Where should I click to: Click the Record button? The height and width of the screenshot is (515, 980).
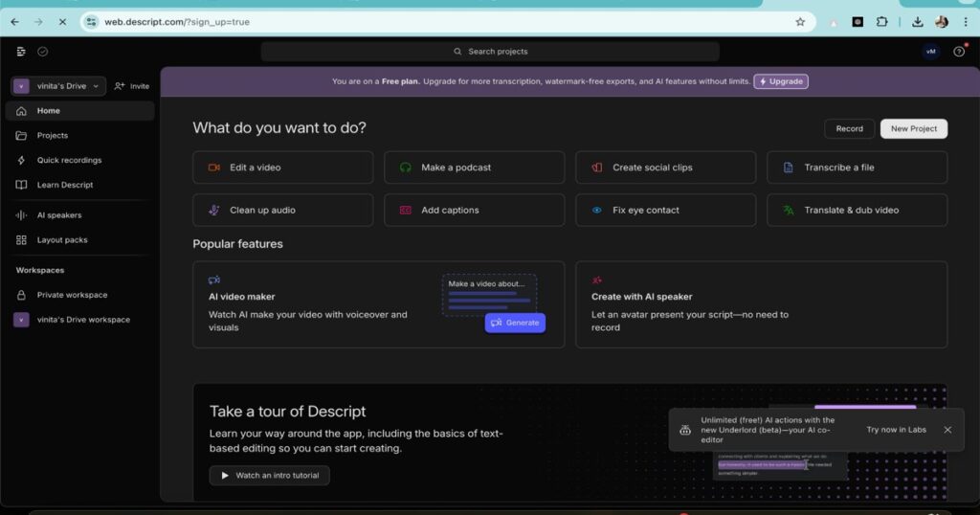pyautogui.click(x=850, y=128)
